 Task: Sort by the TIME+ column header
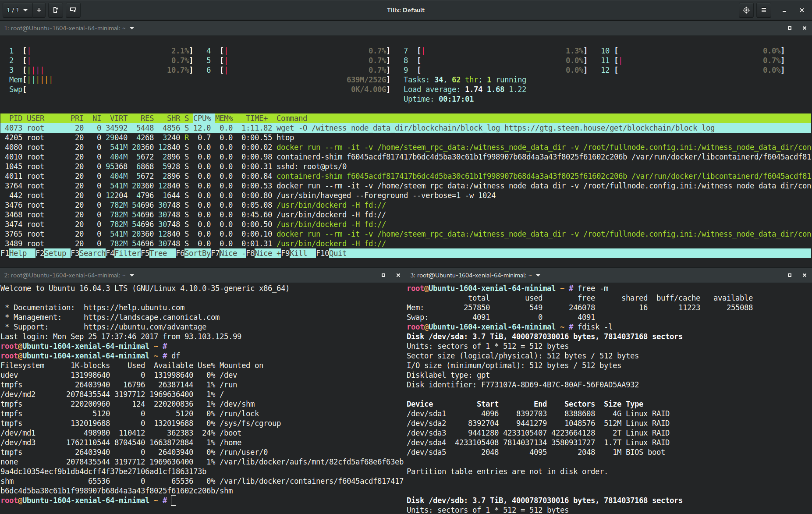[257, 118]
